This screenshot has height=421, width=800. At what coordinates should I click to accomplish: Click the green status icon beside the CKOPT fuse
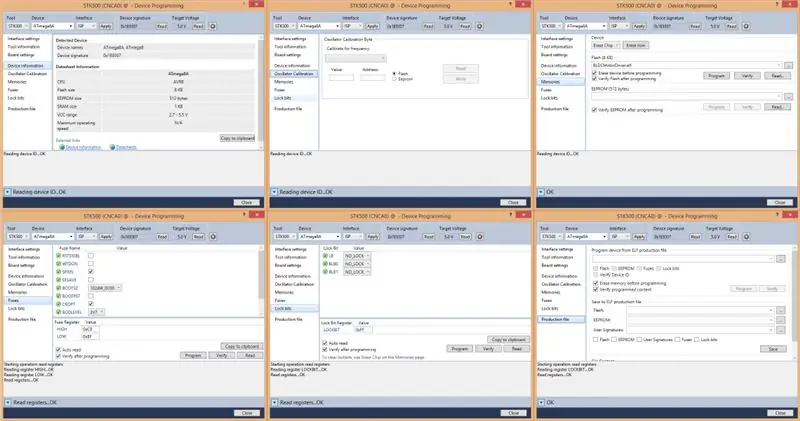click(59, 304)
